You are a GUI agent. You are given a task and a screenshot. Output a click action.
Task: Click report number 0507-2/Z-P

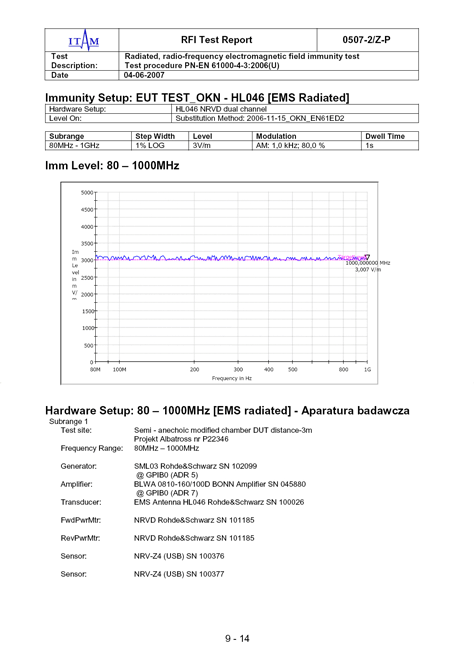(x=367, y=40)
